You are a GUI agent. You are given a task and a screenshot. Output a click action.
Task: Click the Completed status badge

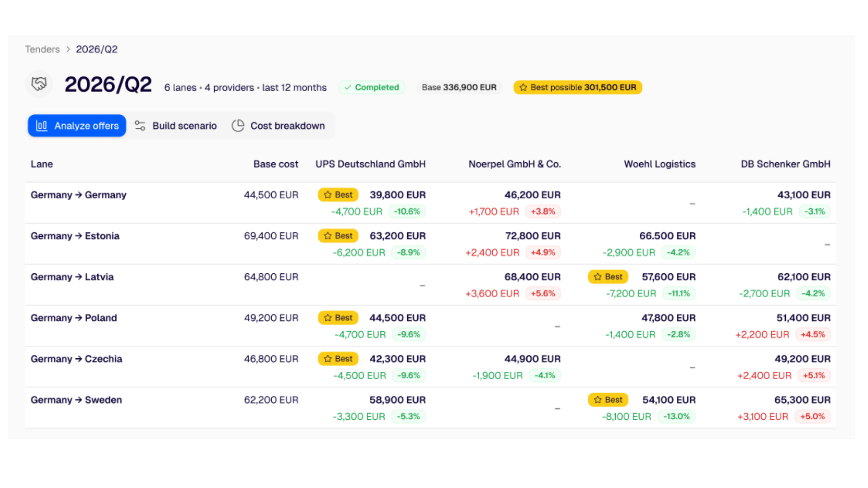(x=372, y=88)
